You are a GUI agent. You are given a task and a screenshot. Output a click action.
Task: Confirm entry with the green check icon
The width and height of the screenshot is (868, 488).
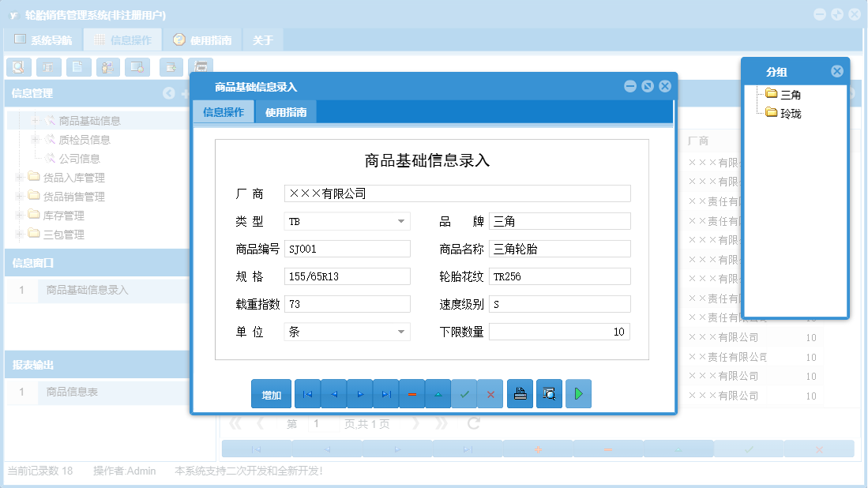tap(464, 393)
